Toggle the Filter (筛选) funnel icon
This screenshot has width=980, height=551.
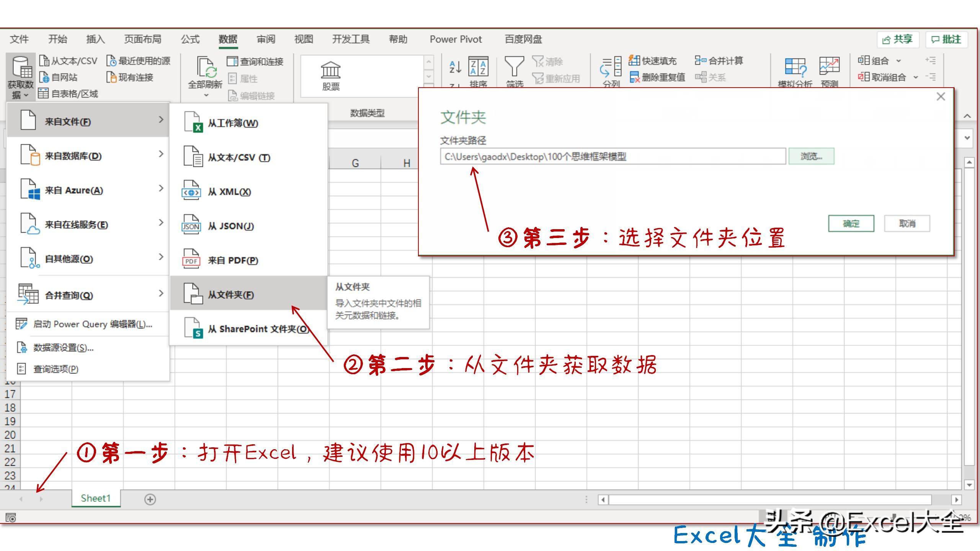point(514,72)
